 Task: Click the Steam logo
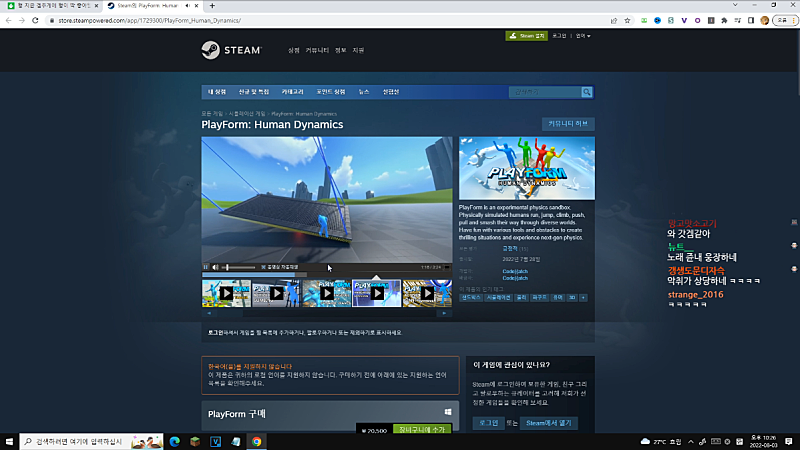tap(232, 50)
